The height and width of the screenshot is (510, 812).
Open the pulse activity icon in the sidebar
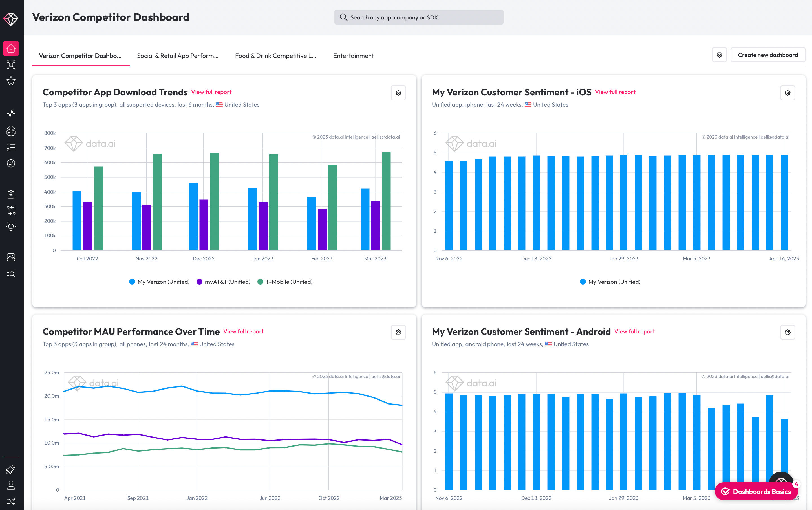(11, 113)
